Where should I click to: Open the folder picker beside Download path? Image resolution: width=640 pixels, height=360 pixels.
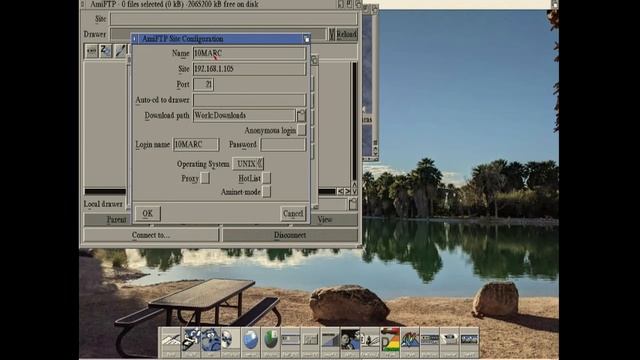point(301,116)
